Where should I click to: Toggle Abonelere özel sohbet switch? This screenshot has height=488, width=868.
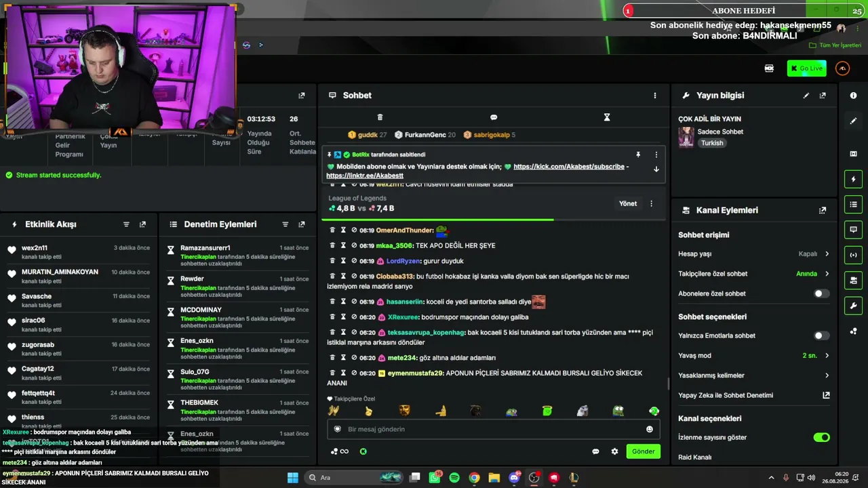click(821, 293)
